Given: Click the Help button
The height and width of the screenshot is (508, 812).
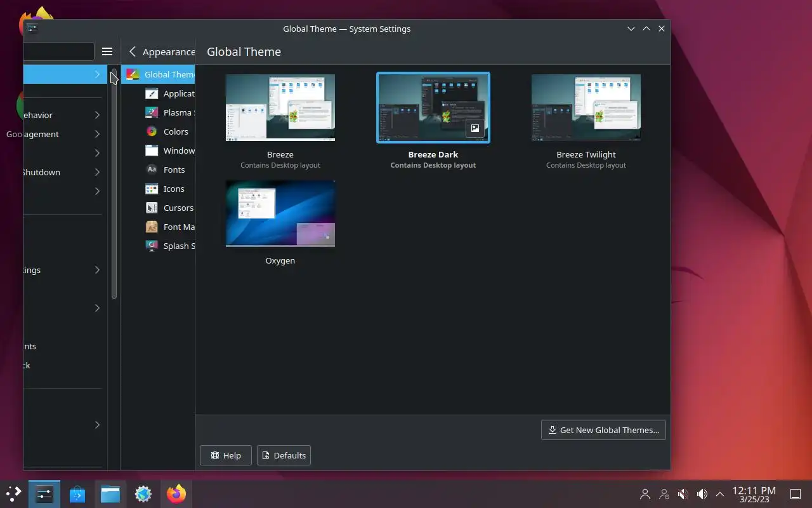Looking at the screenshot, I should click(x=226, y=455).
